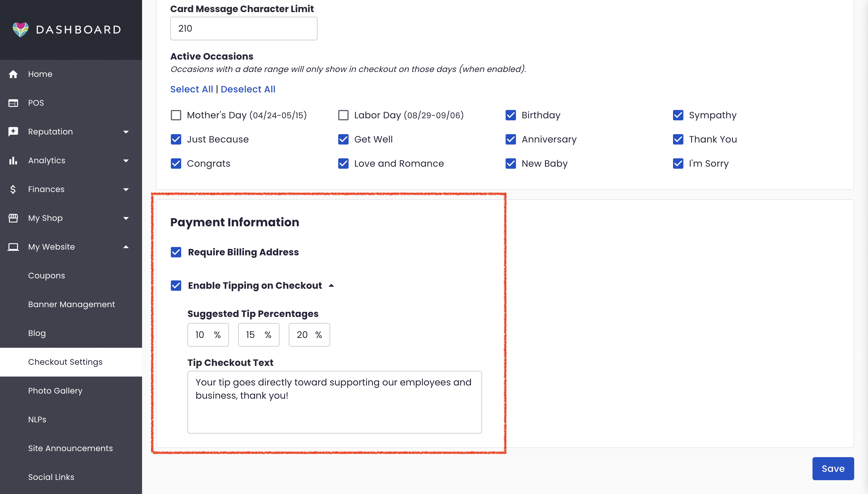The image size is (868, 494).
Task: Click the 20% suggested tip field
Action: tap(309, 335)
